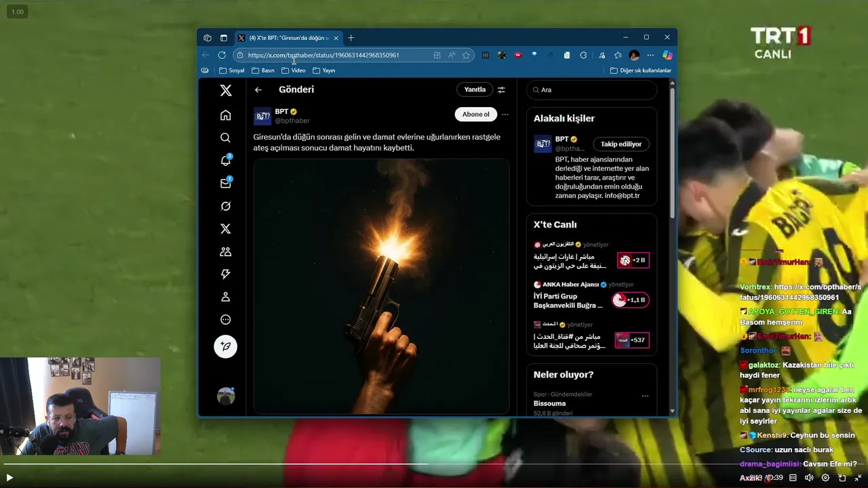Open the Bissouma trending topic
This screenshot has width=868, height=488.
(x=550, y=403)
